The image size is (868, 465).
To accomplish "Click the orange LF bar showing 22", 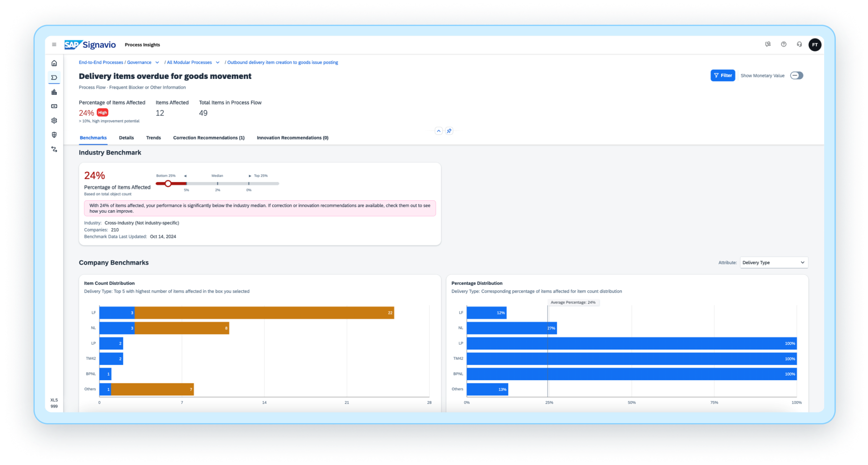I will point(264,313).
